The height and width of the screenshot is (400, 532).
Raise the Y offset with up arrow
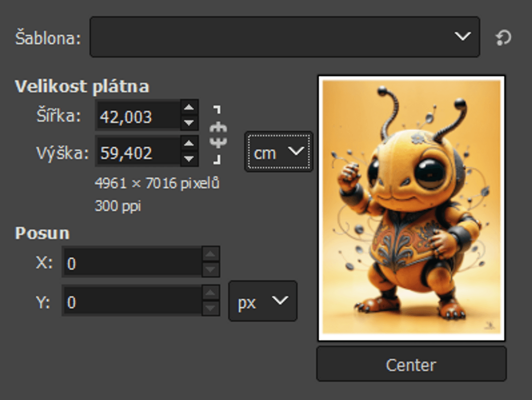[x=211, y=293]
